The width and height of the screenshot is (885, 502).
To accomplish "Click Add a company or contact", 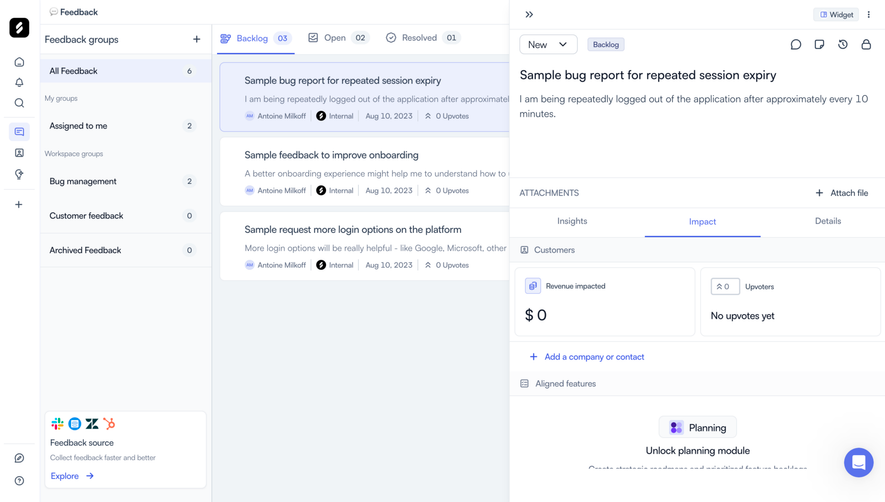I will click(x=587, y=357).
